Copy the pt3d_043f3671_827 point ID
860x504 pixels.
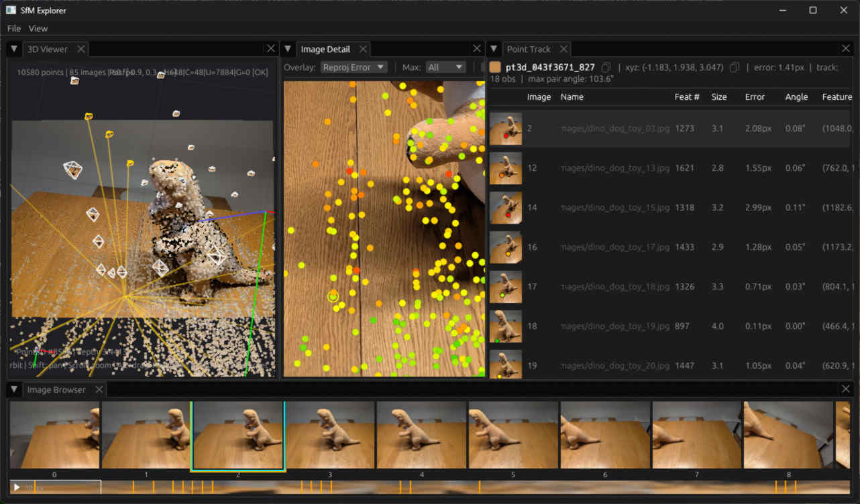click(x=606, y=67)
